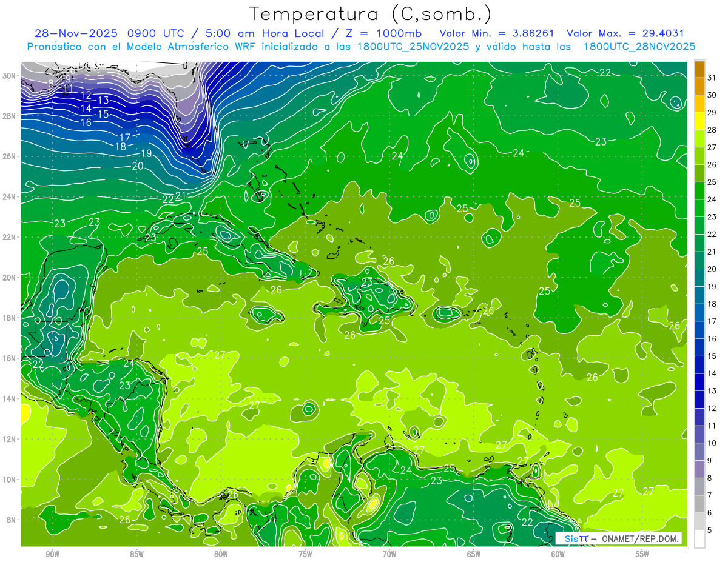This screenshot has width=728, height=562.
Task: Click the "85W" longitude axis label
Action: coord(137,554)
